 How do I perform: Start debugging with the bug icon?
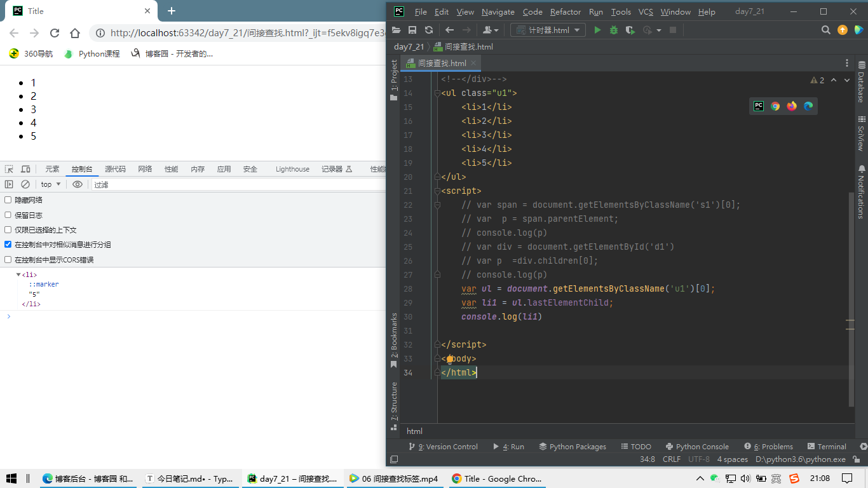(613, 30)
